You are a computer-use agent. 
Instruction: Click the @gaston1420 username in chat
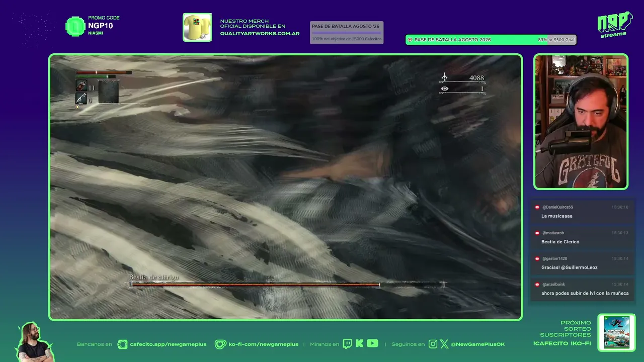pos(554,258)
